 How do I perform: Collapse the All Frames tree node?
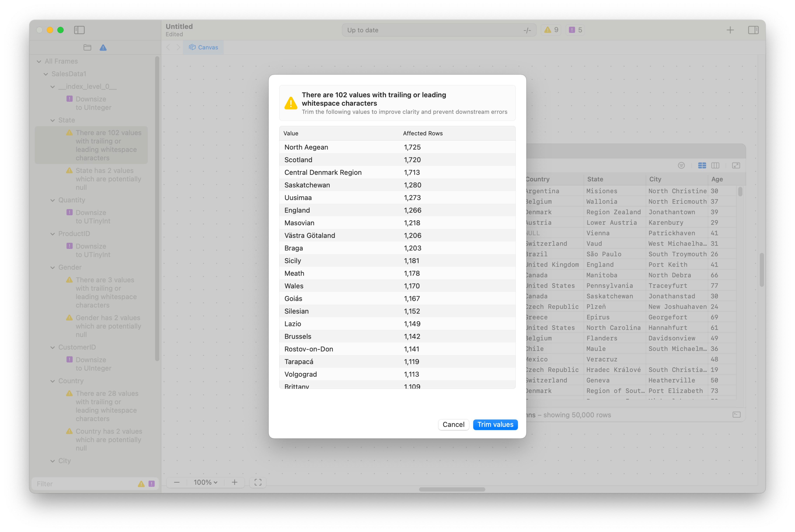(x=39, y=61)
